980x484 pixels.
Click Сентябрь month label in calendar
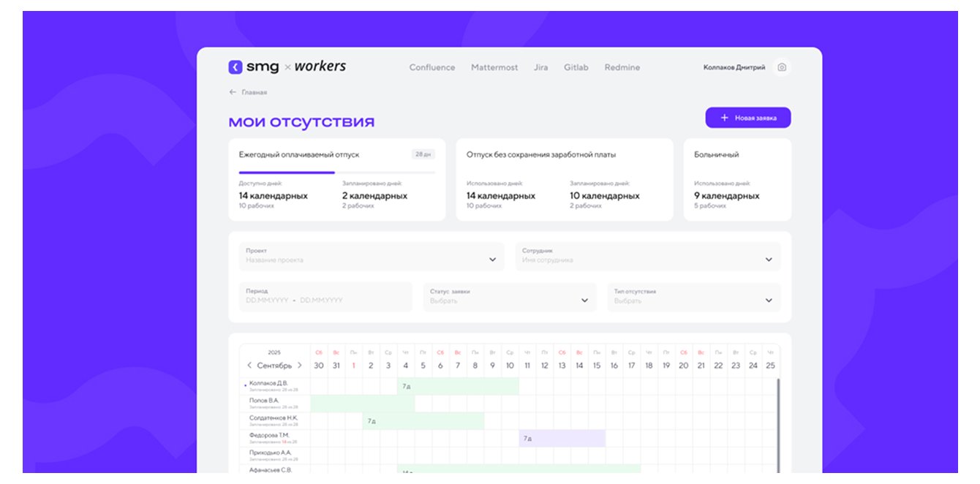pos(274,366)
